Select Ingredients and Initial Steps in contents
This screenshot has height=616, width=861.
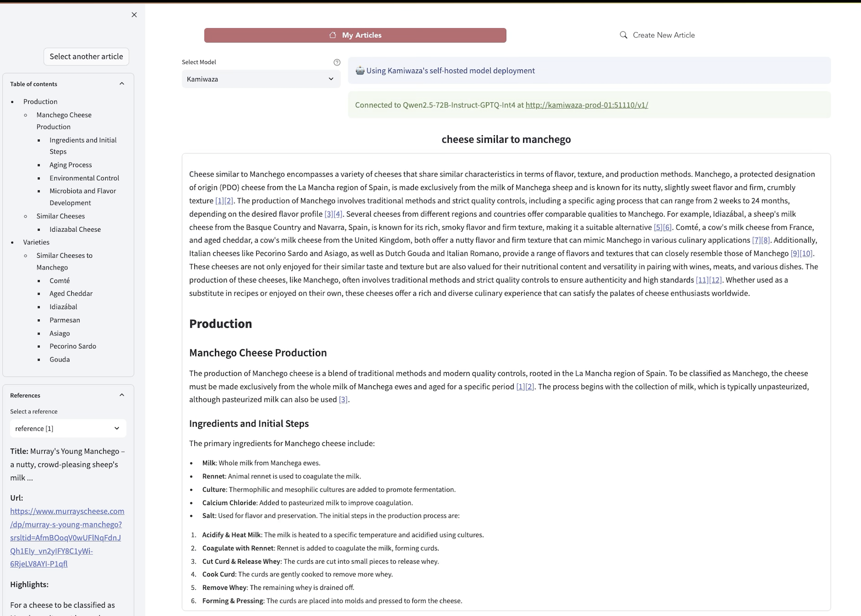tap(83, 146)
